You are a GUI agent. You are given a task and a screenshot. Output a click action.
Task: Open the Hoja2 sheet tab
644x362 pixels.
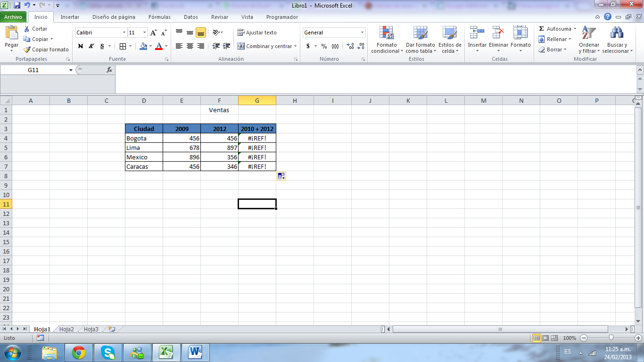tap(66, 329)
